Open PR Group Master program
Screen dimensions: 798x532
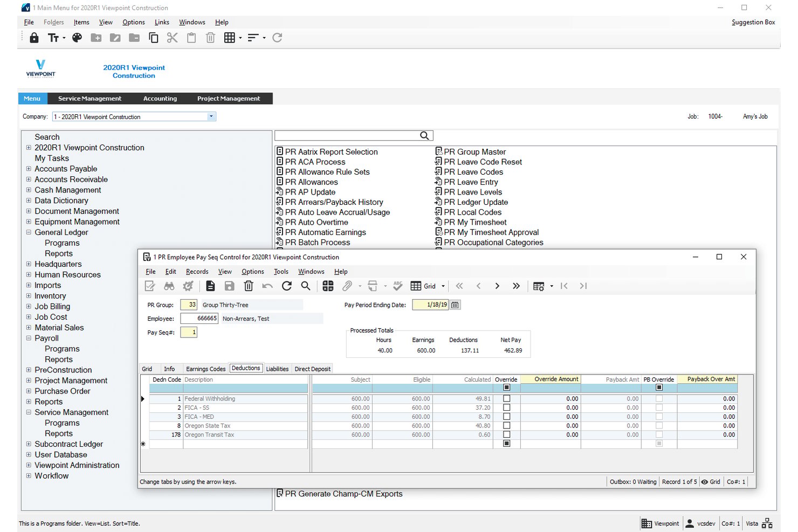tap(470, 152)
